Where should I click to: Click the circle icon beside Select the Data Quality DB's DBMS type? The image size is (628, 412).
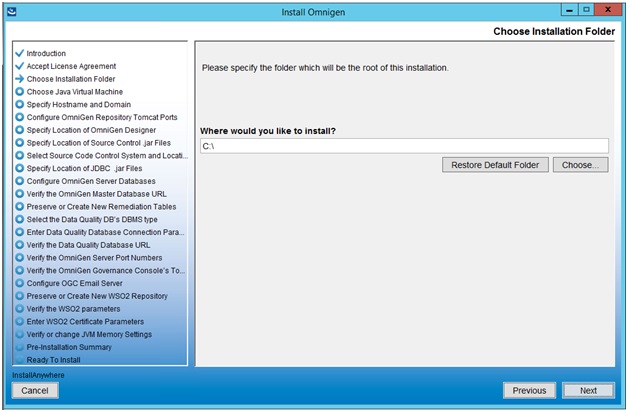(19, 219)
